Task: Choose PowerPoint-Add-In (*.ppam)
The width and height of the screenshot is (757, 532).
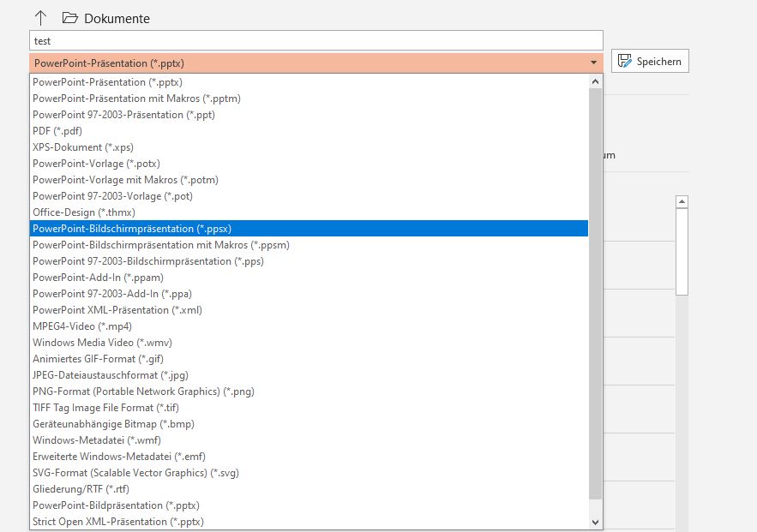Action: point(309,278)
